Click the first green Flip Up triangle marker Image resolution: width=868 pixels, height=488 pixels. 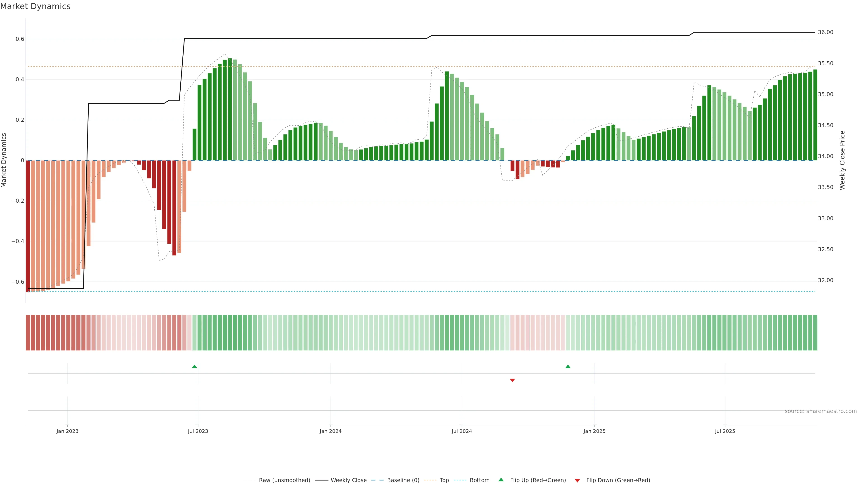click(194, 366)
